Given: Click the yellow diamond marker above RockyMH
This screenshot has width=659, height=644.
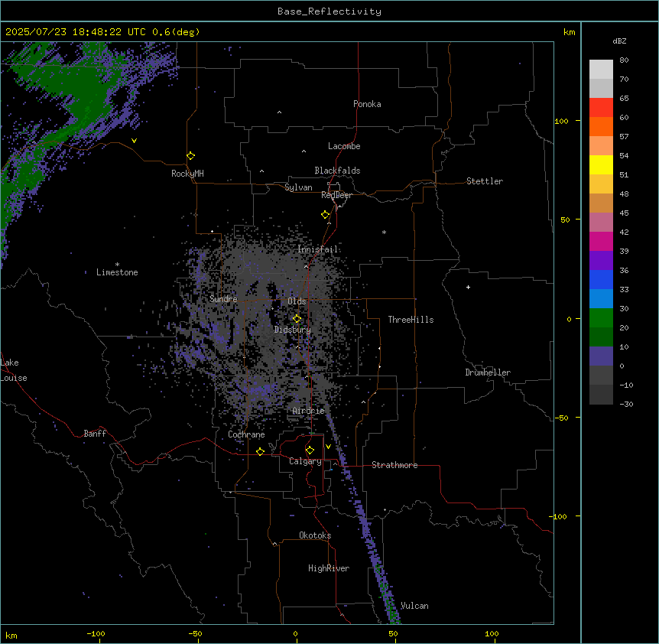Looking at the screenshot, I should point(190,156).
